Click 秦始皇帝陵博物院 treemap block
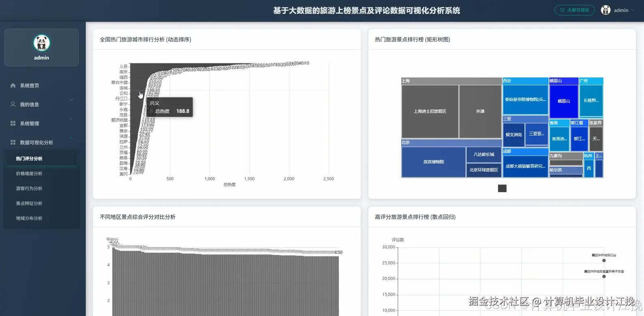The width and height of the screenshot is (644, 316). click(x=525, y=99)
